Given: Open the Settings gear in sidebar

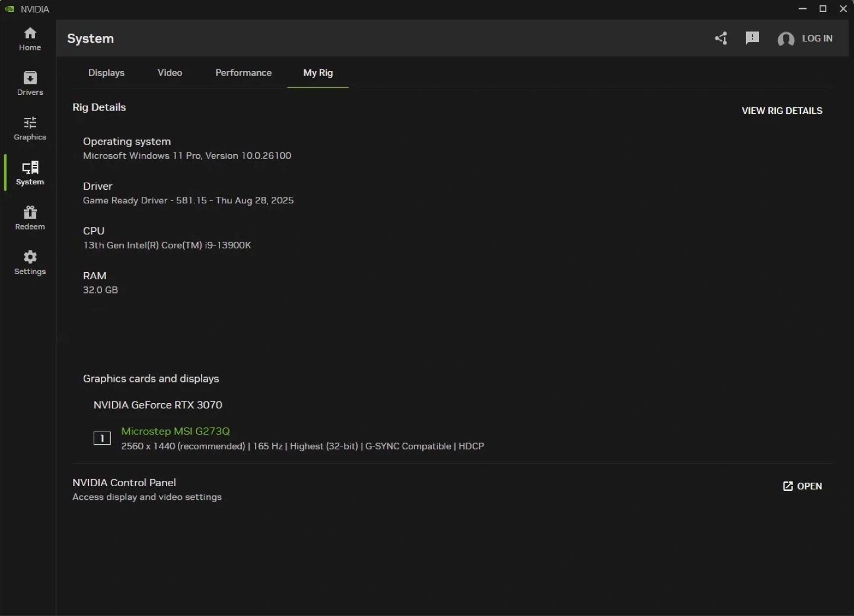Looking at the screenshot, I should tap(30, 263).
